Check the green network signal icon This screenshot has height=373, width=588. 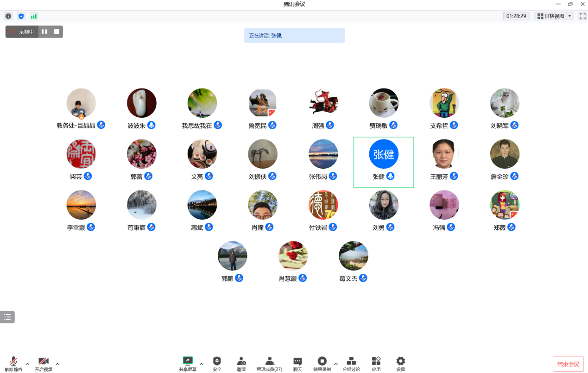[34, 16]
